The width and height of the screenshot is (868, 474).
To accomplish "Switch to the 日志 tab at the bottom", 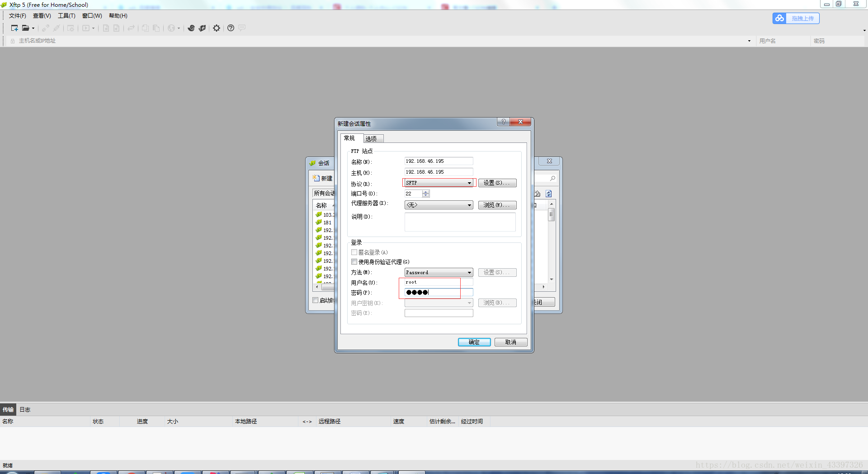I will pos(25,409).
